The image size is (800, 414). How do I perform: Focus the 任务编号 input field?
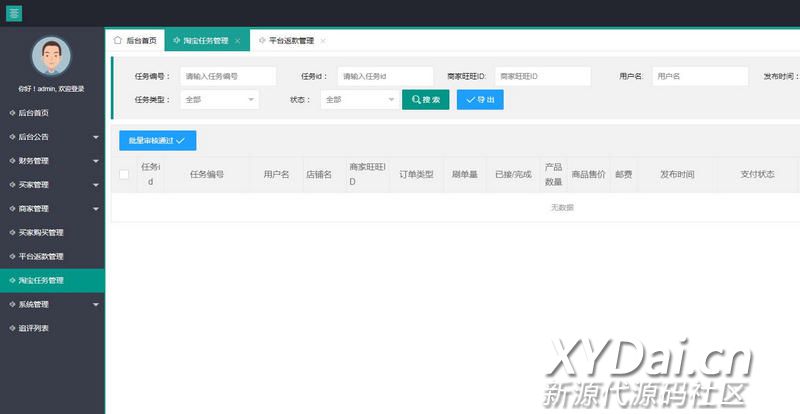[x=228, y=76]
